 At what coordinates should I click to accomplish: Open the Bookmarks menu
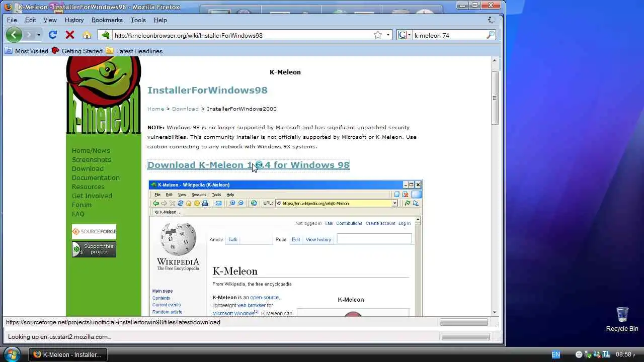pos(107,20)
